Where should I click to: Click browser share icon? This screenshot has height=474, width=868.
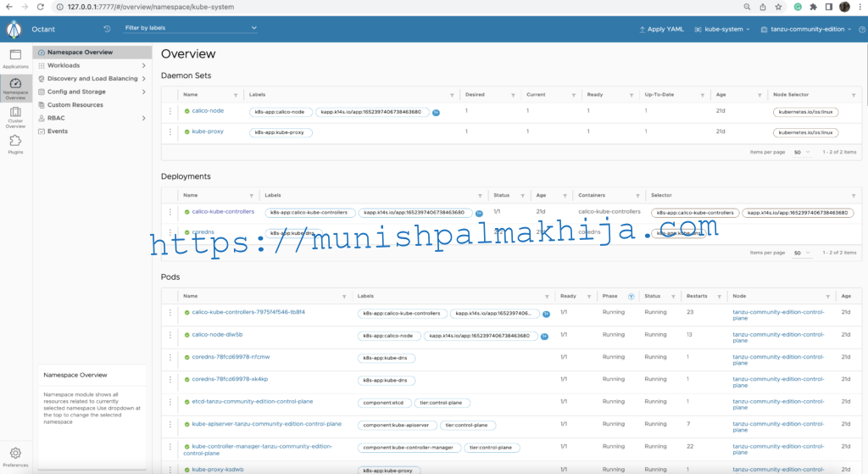pos(763,7)
